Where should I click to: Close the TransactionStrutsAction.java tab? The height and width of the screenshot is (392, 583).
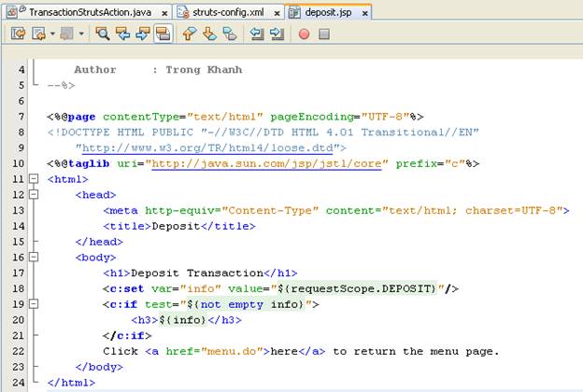pyautogui.click(x=164, y=13)
